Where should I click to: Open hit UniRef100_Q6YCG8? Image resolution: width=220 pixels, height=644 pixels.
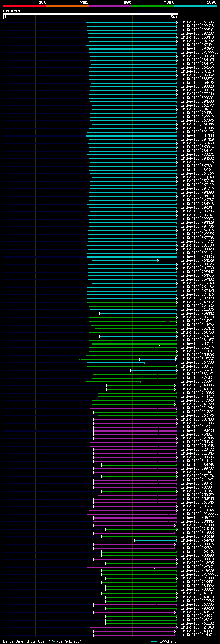pos(197,362)
